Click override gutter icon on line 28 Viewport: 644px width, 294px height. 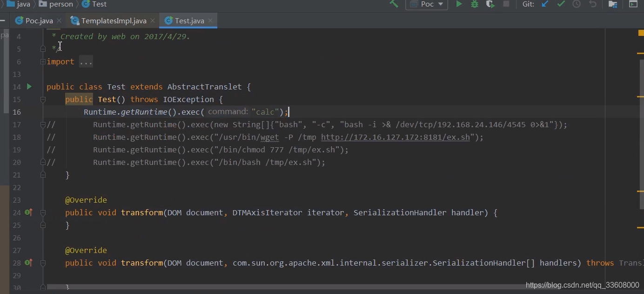(x=28, y=263)
